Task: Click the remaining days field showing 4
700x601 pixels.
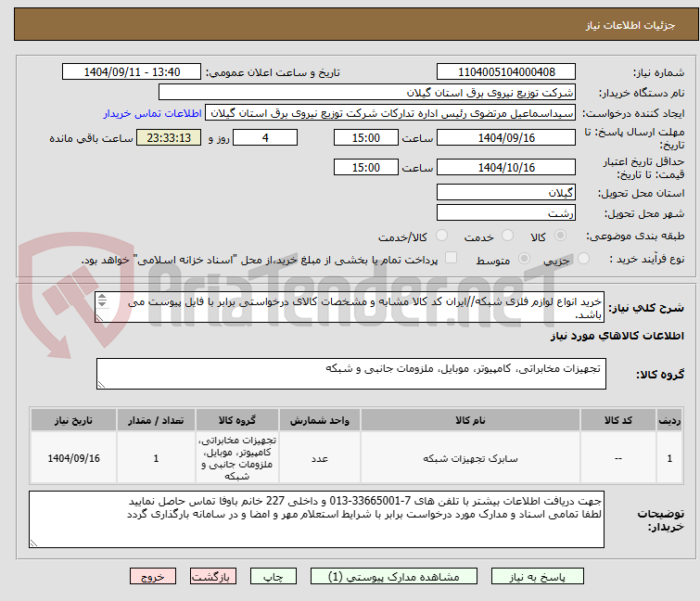Action: 265,137
